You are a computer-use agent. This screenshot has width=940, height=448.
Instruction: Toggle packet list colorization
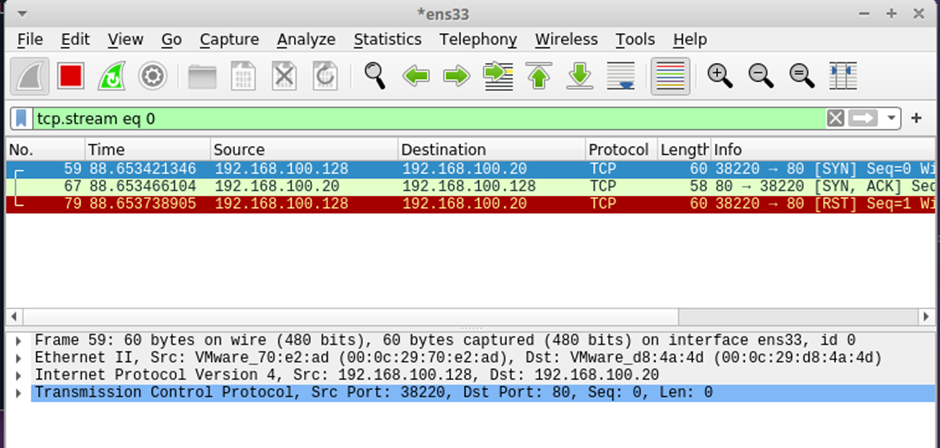[670, 76]
